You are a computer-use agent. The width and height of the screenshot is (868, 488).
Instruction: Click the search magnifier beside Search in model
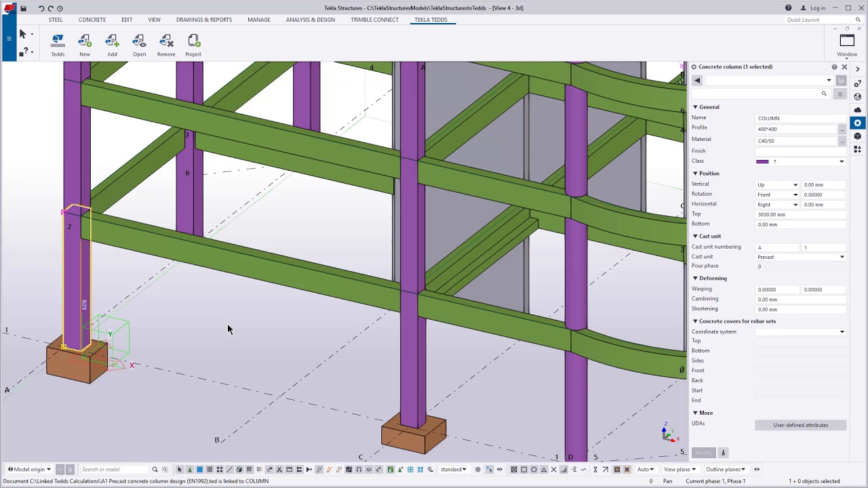tap(155, 469)
